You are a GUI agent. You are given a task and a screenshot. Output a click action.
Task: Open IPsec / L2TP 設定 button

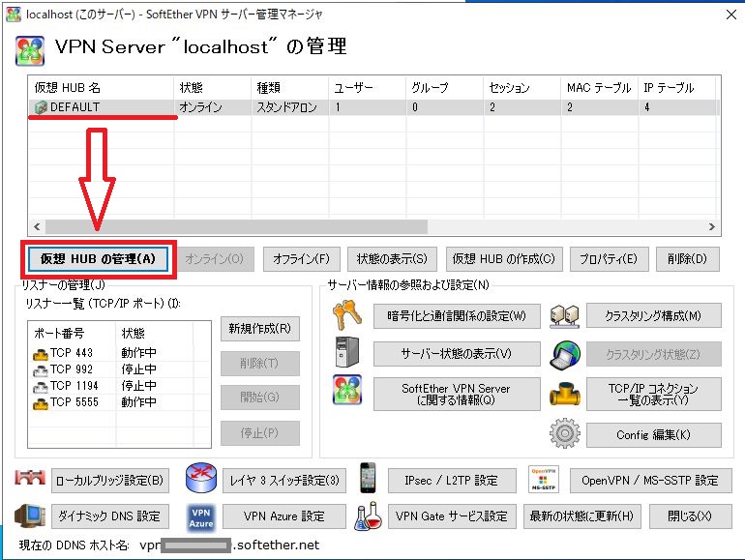pyautogui.click(x=452, y=481)
